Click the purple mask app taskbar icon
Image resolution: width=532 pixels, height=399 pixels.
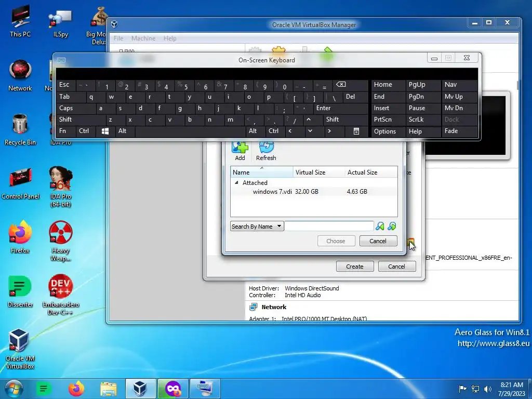point(172,389)
